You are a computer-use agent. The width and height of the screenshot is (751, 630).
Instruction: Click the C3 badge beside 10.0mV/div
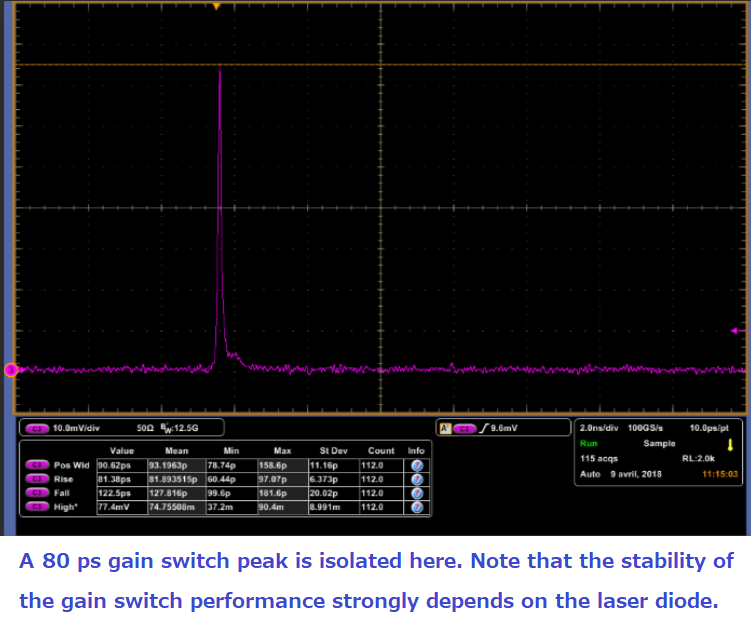coord(38,429)
